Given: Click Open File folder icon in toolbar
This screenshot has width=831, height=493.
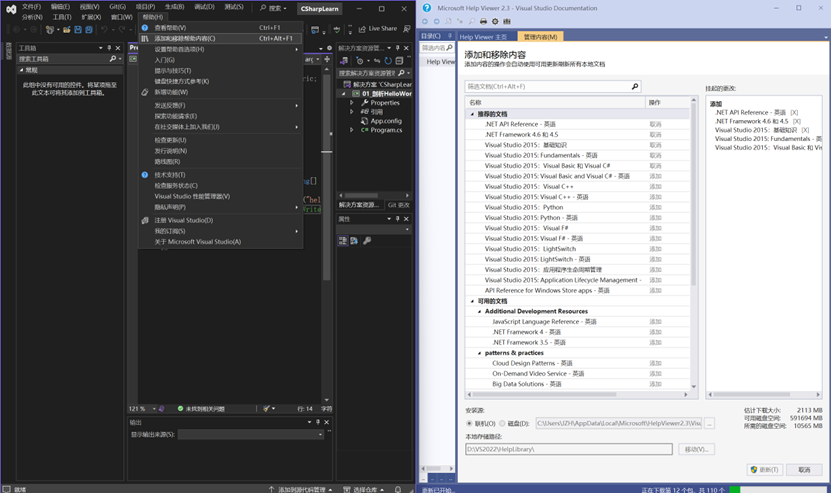Looking at the screenshot, I should click(x=67, y=30).
